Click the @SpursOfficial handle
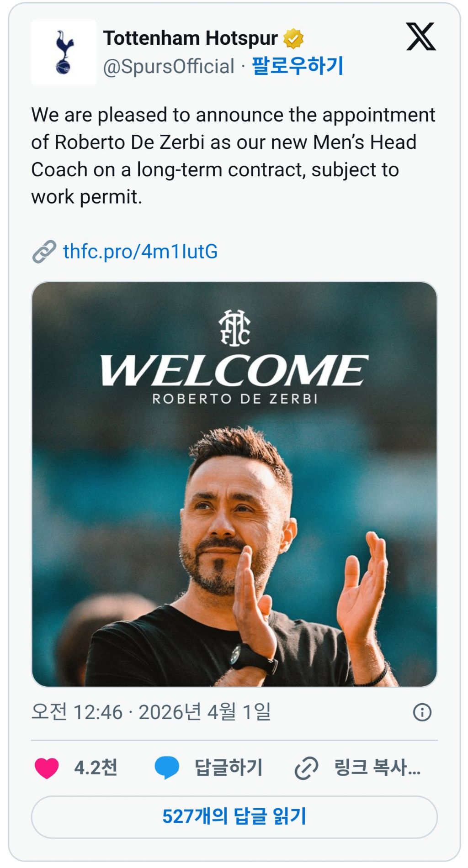Screen dimensions: 468x868 coord(169,67)
